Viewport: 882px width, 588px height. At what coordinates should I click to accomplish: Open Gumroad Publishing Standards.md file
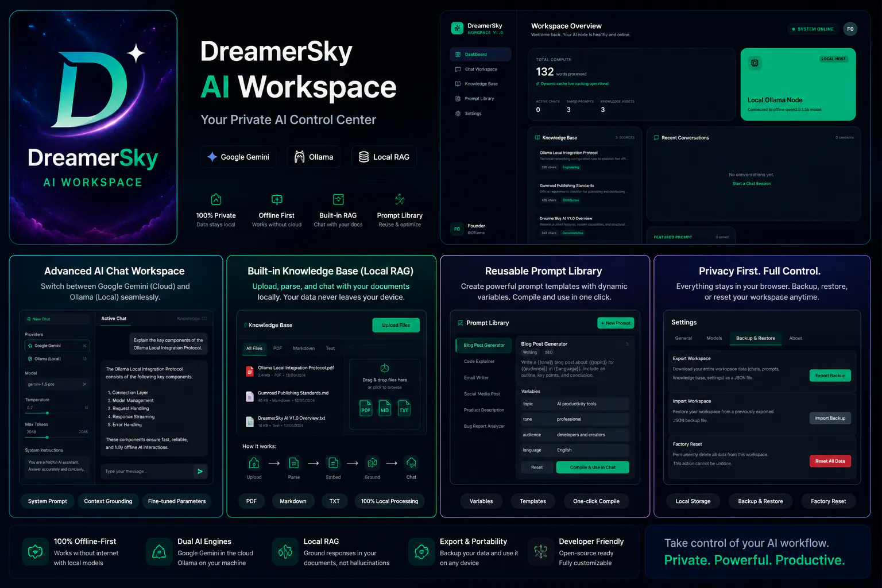[x=292, y=396]
